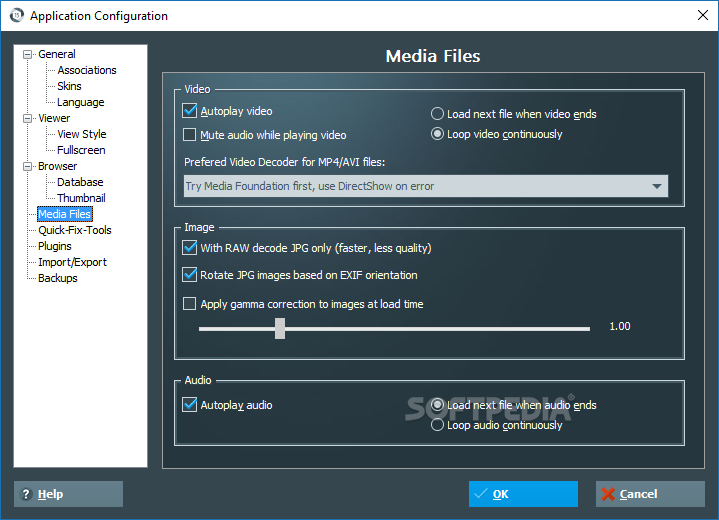Toggle Rotate JPG images based on EXIF
The width and height of the screenshot is (719, 520).
189,275
